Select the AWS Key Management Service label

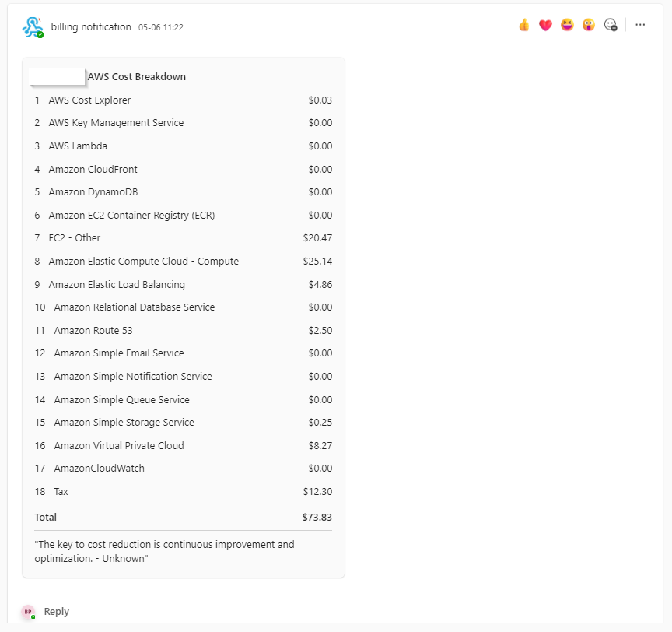coord(116,123)
